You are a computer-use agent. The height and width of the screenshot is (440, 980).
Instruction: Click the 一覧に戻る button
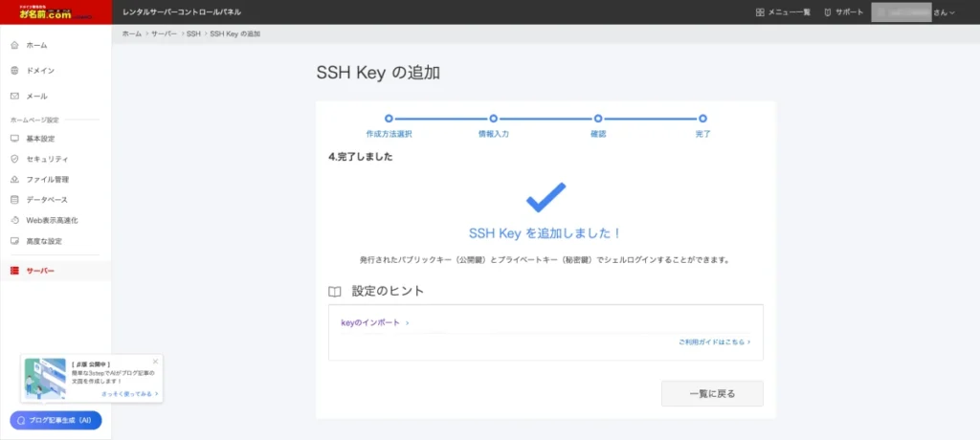point(712,394)
